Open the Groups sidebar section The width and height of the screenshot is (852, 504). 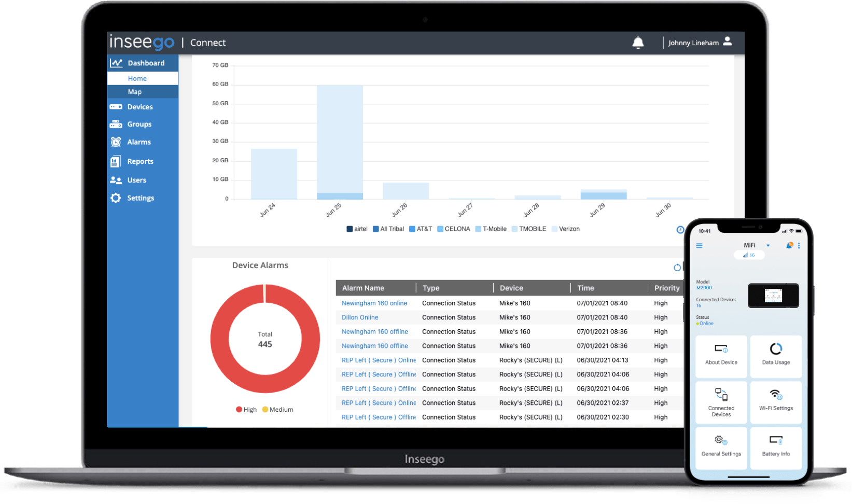139,124
